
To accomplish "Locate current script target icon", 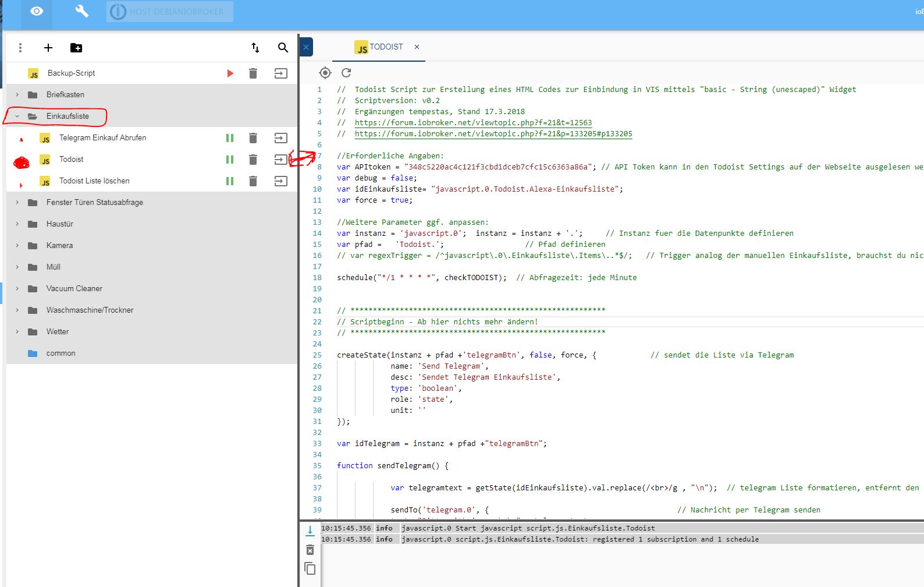I will click(x=325, y=73).
